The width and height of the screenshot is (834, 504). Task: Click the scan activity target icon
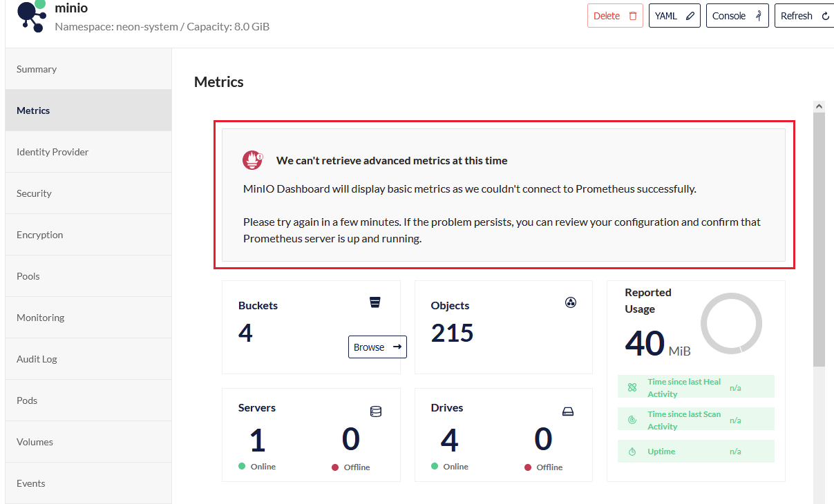[x=631, y=419]
